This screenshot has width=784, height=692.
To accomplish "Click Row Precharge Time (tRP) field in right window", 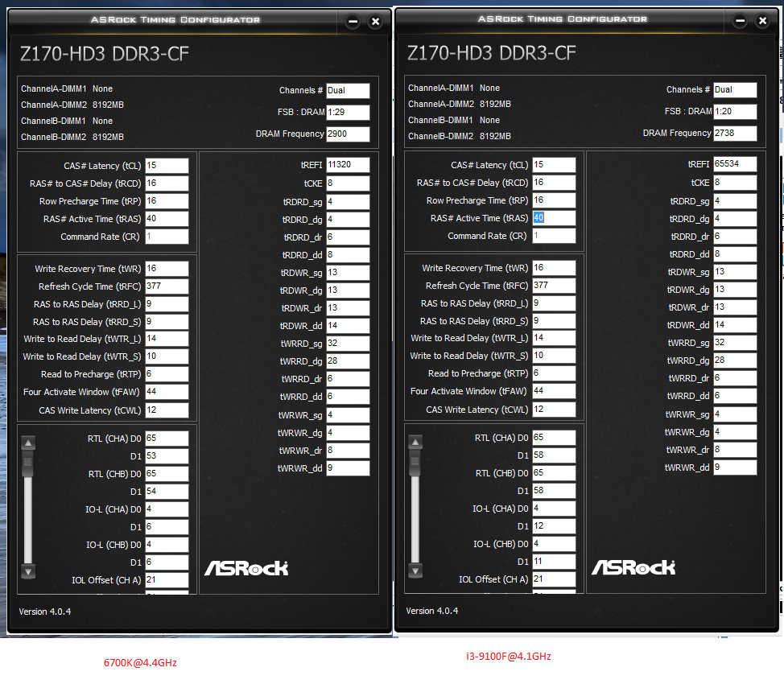I will click(x=554, y=200).
